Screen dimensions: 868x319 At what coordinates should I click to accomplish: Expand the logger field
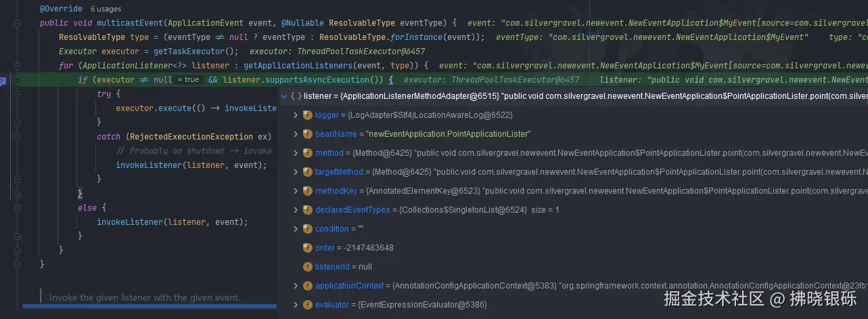click(x=296, y=115)
